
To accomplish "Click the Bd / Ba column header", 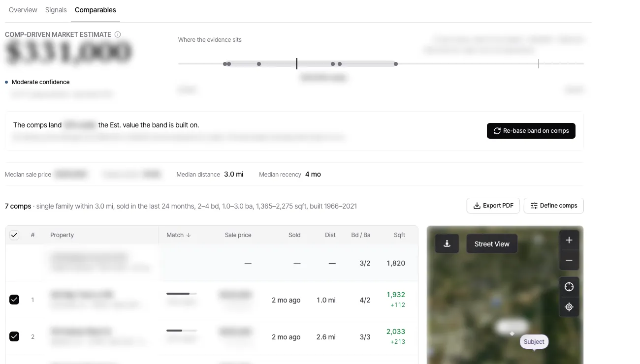I will (x=361, y=235).
